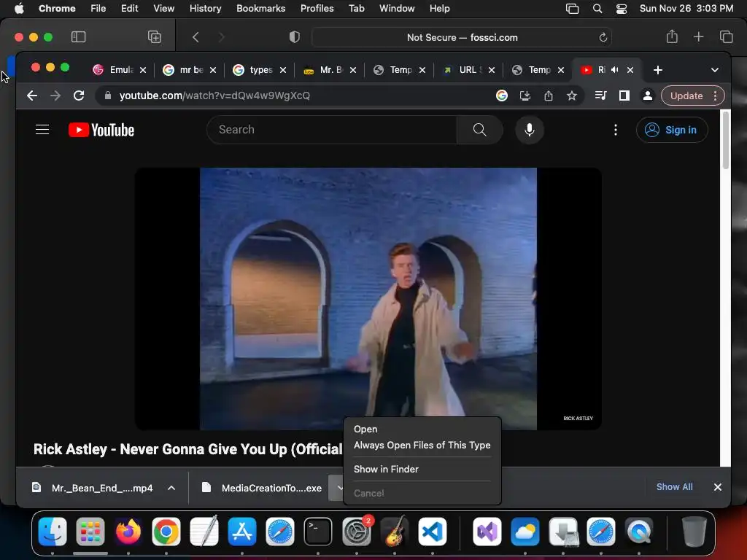Open Visual Studio Code from the Dock
Viewport: 747px width, 560px height.
click(432, 532)
